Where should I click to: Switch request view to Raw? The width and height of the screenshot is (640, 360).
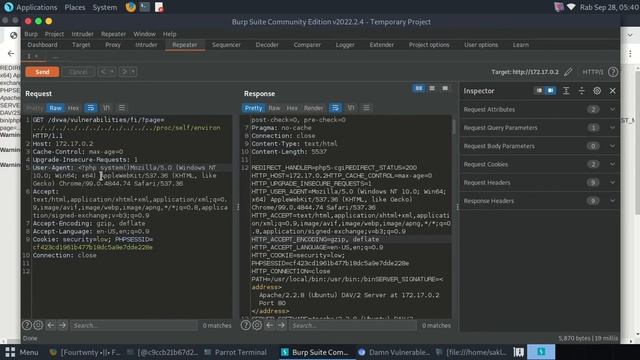(56, 108)
